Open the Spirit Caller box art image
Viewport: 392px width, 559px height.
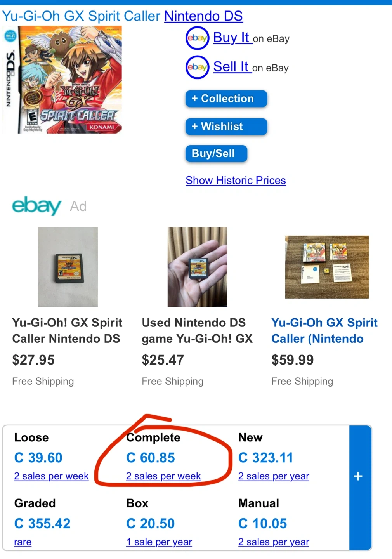tap(62, 80)
